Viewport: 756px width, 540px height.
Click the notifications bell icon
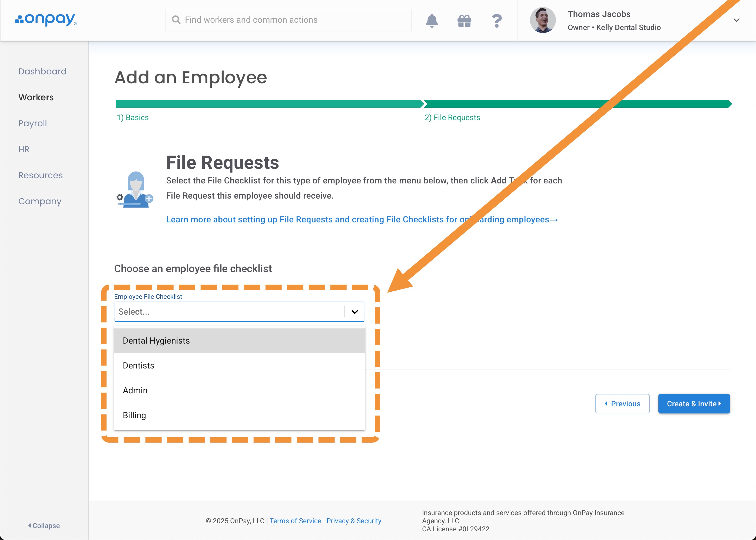pyautogui.click(x=432, y=21)
